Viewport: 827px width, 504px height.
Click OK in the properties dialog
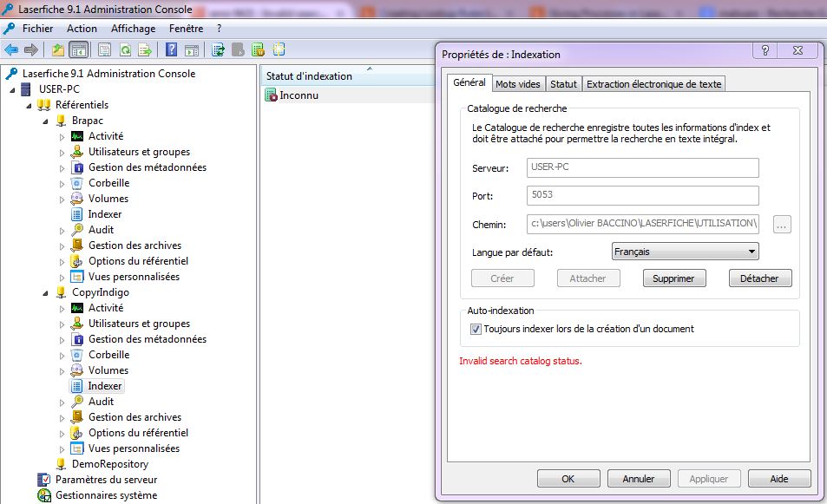click(x=568, y=479)
